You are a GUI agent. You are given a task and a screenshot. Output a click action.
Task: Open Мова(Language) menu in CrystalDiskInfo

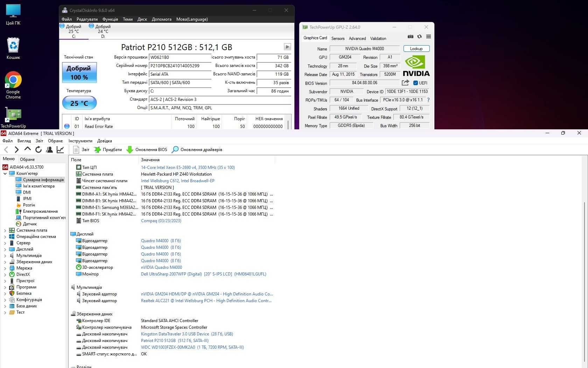click(x=192, y=19)
